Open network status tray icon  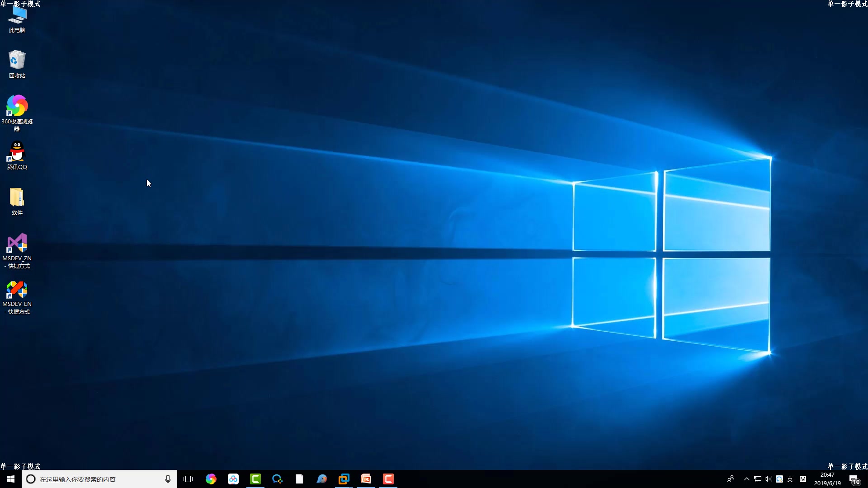click(x=758, y=479)
